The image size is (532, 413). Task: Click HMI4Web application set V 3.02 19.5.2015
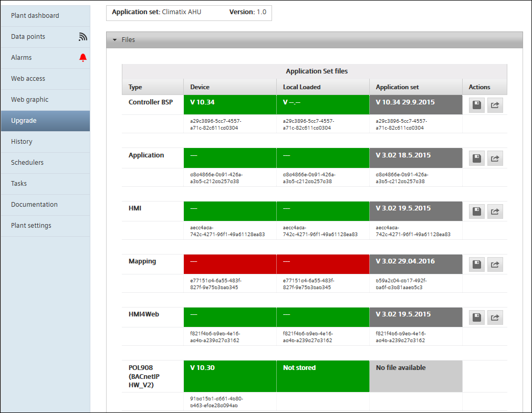coord(416,317)
